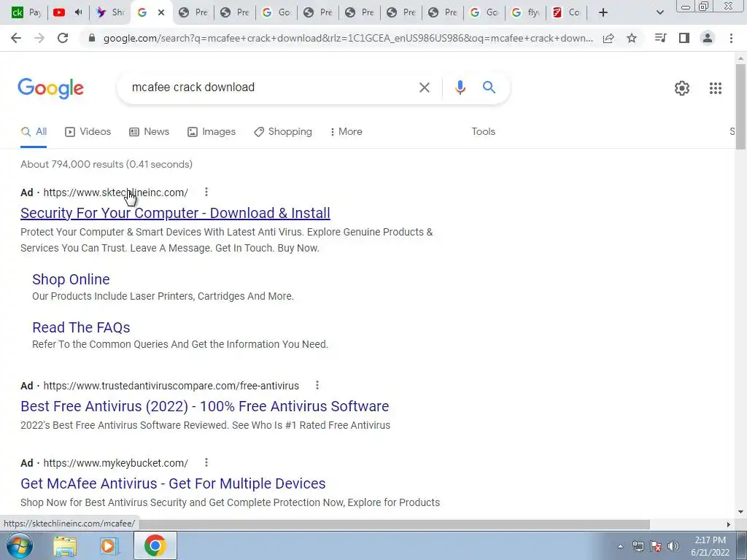Image resolution: width=747 pixels, height=560 pixels.
Task: Open the Read The FAQs sitelink
Action: coord(81,327)
